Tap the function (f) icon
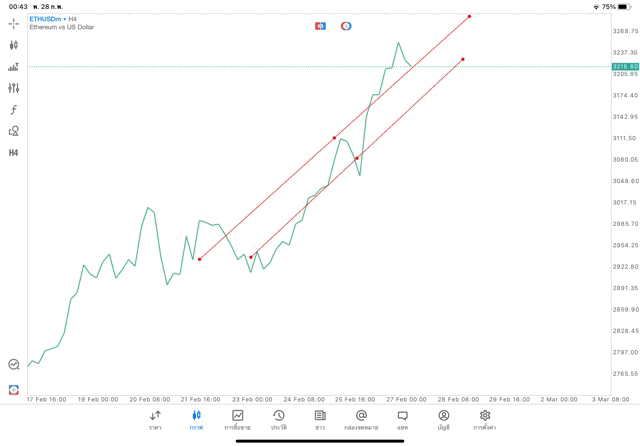 [14, 110]
